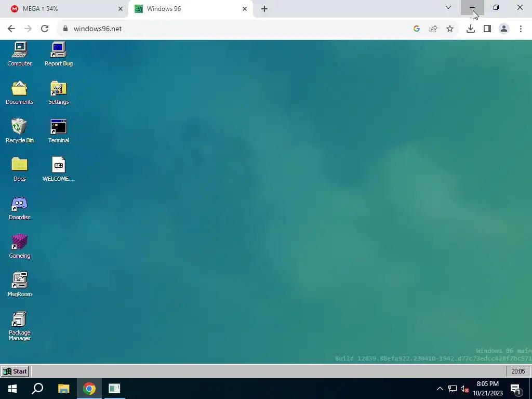Open a new browser tab
The image size is (532, 399).
264,9
